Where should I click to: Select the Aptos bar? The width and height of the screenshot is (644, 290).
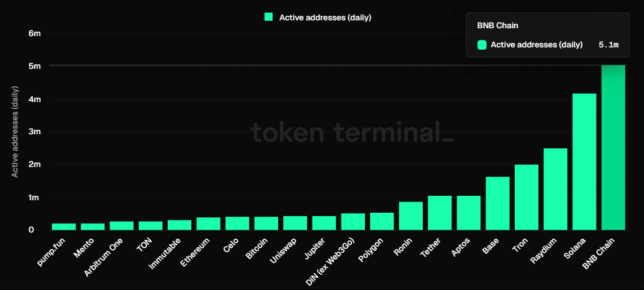click(468, 213)
